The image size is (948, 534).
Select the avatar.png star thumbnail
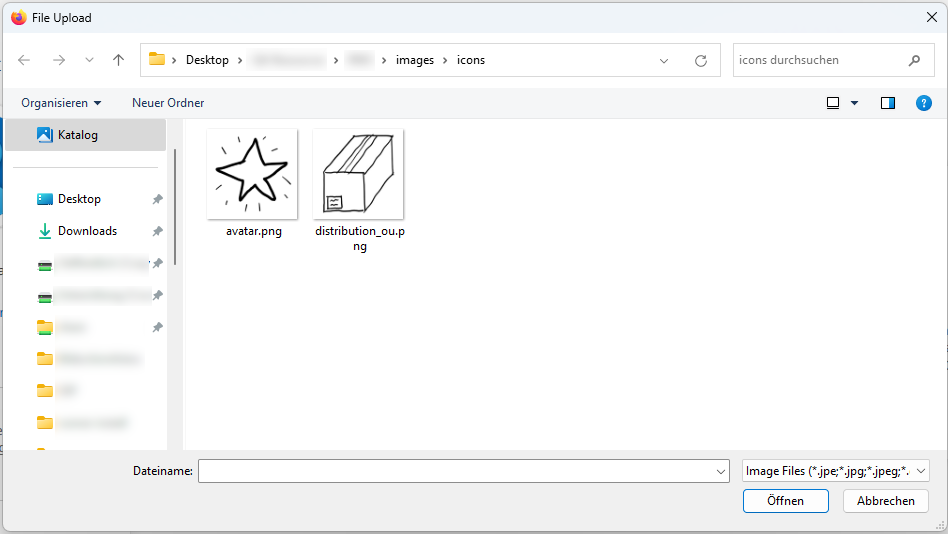(x=252, y=174)
